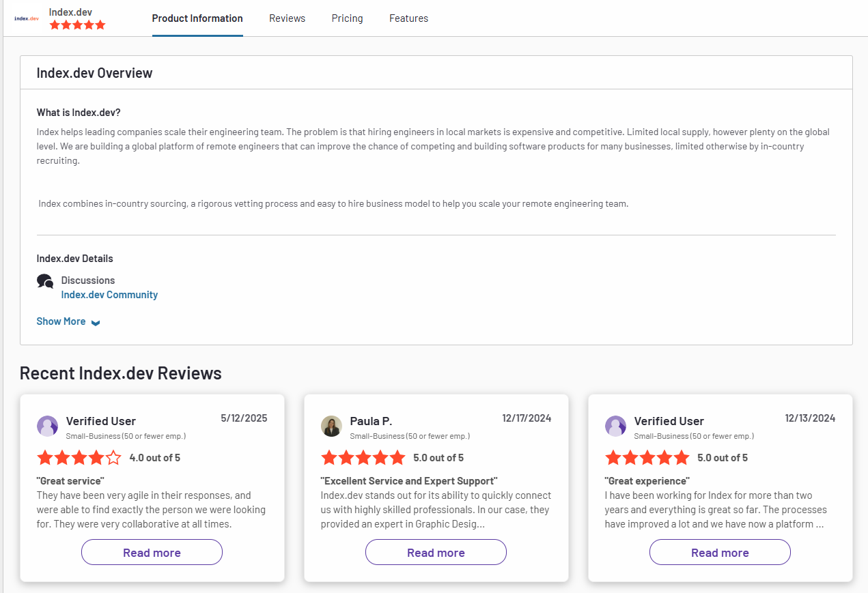
Task: Click the header star rating under Index.dev
Action: pos(78,25)
